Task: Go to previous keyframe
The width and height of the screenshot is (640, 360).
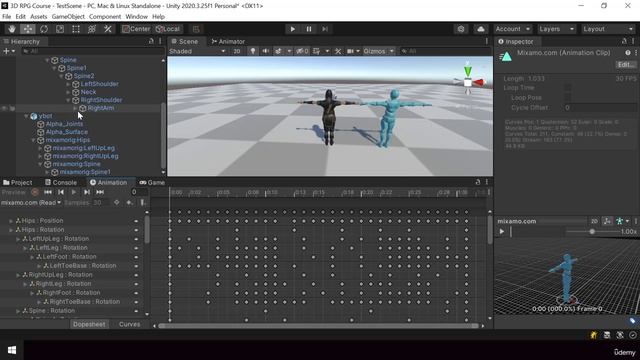Action: tap(61, 192)
